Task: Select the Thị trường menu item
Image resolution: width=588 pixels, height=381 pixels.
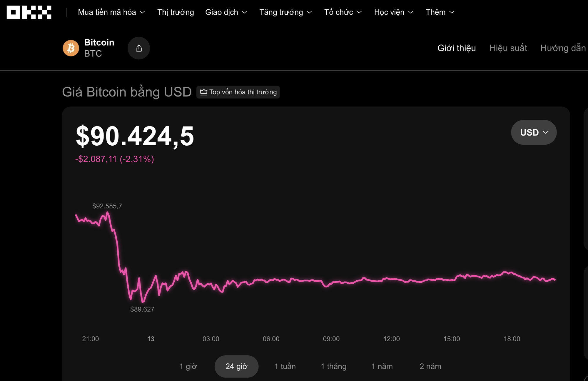Action: [176, 12]
